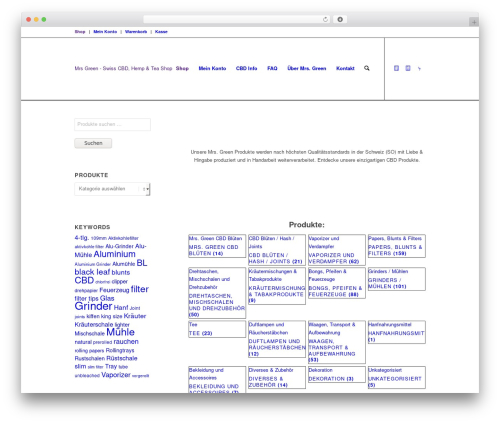The image size is (500, 423).
Task: Click the 'Bekleidung und Accessoires' tile title
Action: click(206, 374)
